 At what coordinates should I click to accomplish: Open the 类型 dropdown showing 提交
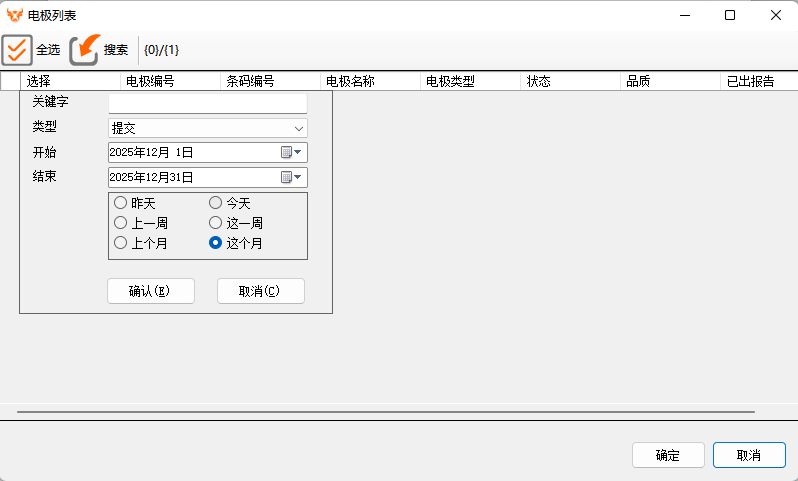pos(208,128)
